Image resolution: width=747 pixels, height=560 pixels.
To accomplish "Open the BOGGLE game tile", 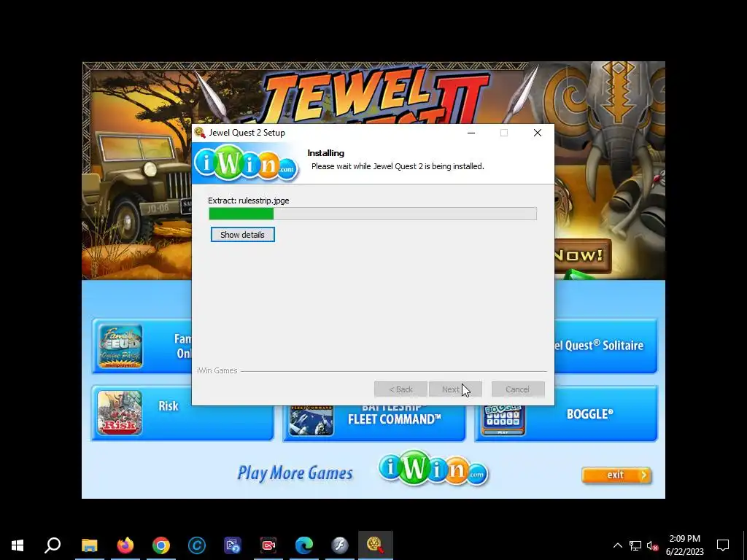I will [566, 424].
